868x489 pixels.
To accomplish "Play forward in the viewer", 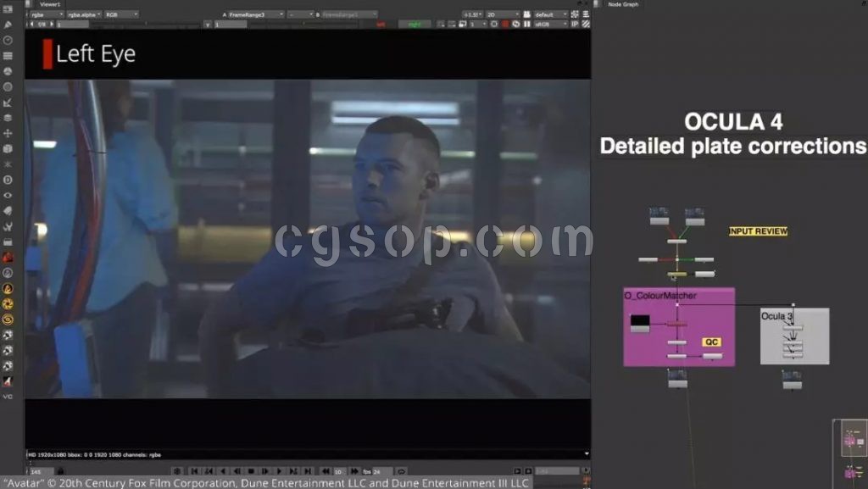I will (279, 471).
